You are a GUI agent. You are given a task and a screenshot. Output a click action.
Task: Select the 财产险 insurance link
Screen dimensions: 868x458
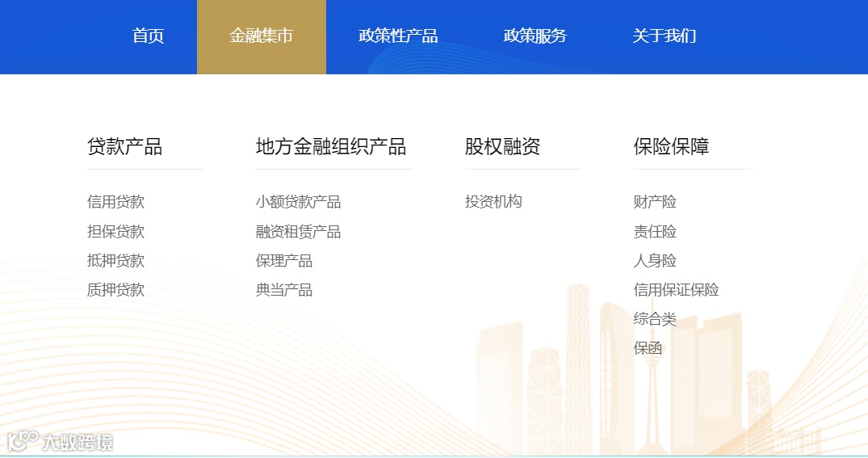coord(656,202)
